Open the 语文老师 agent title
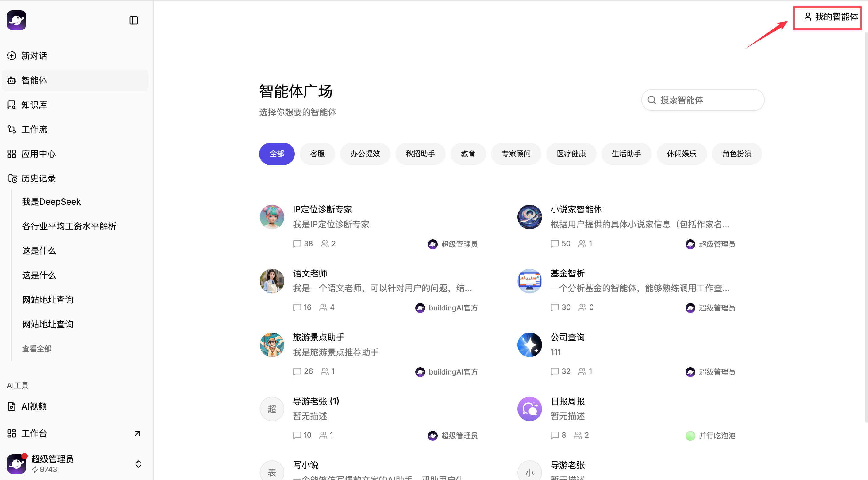The width and height of the screenshot is (868, 480). (x=310, y=273)
